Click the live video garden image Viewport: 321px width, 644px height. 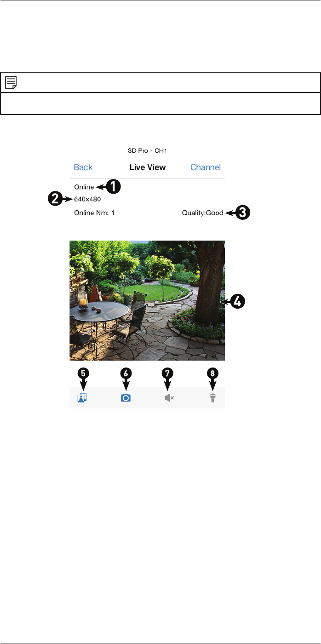147,300
